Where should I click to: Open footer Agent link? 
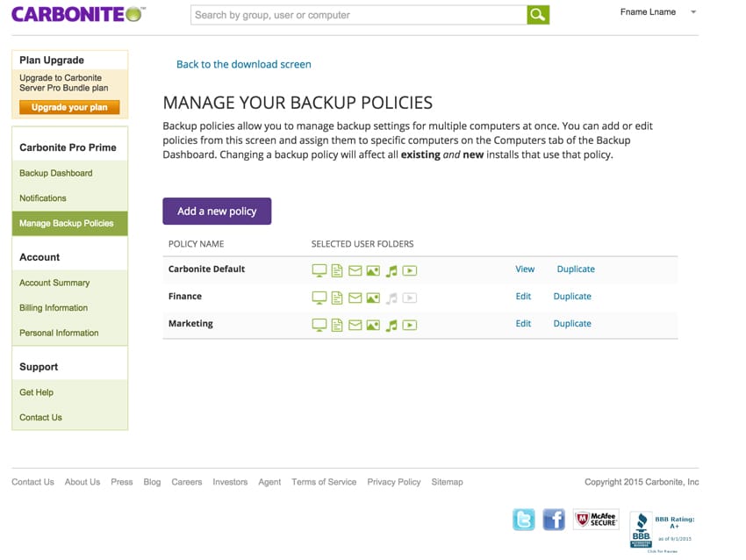(x=269, y=483)
